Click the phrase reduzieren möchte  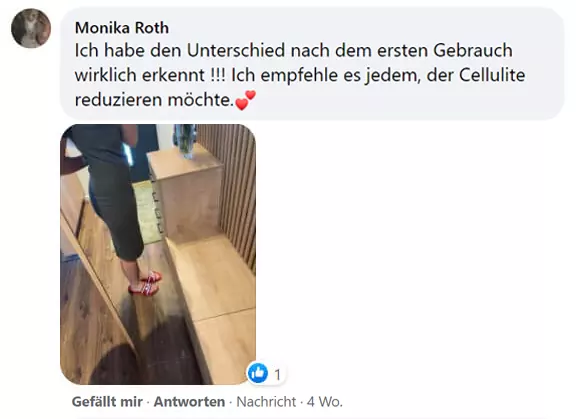tap(154, 100)
